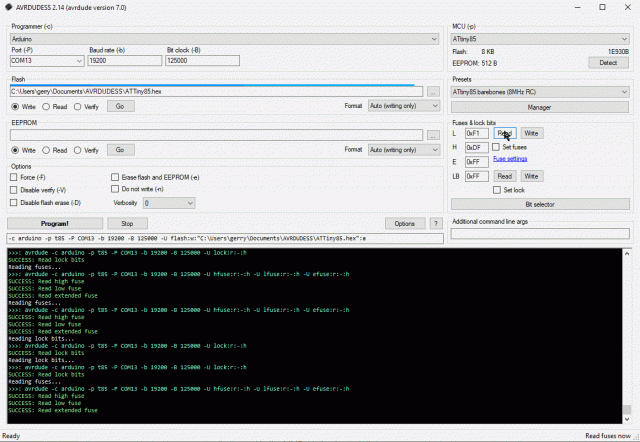This screenshot has height=442, width=640.
Task: Click the EEPROM file browse button
Action: click(433, 135)
